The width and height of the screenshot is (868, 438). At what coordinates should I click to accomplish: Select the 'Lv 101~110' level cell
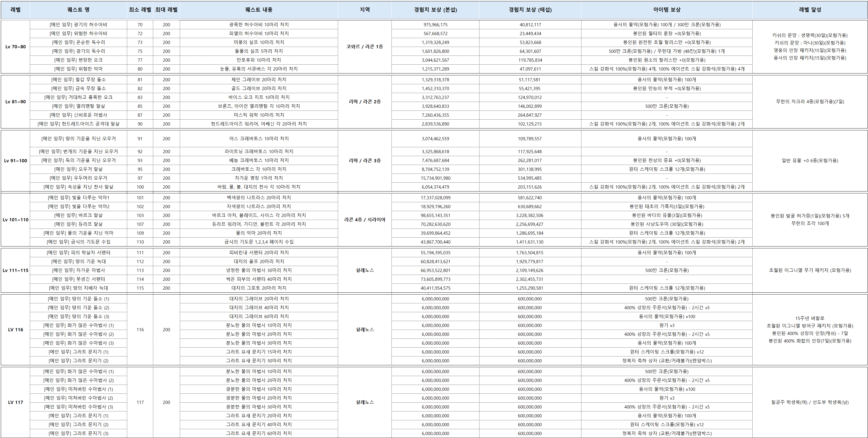(x=16, y=220)
